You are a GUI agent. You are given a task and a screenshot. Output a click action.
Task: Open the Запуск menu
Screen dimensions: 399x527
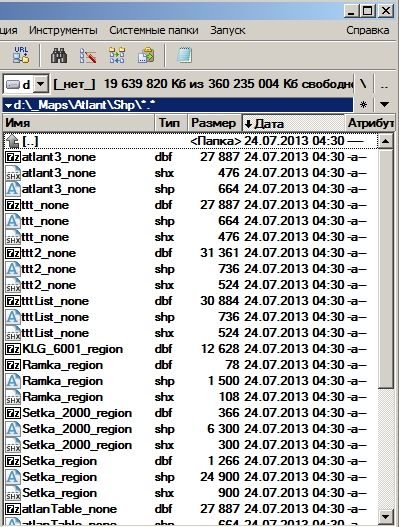click(x=228, y=31)
